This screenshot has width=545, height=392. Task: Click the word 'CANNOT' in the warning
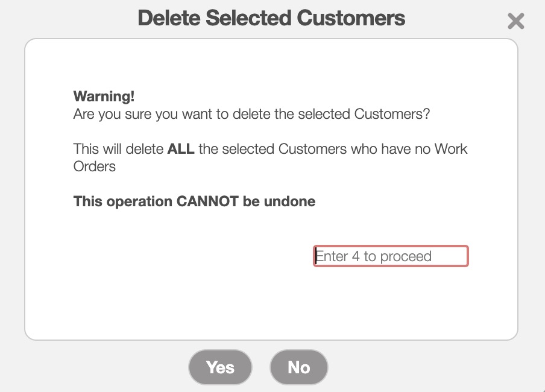tap(207, 201)
